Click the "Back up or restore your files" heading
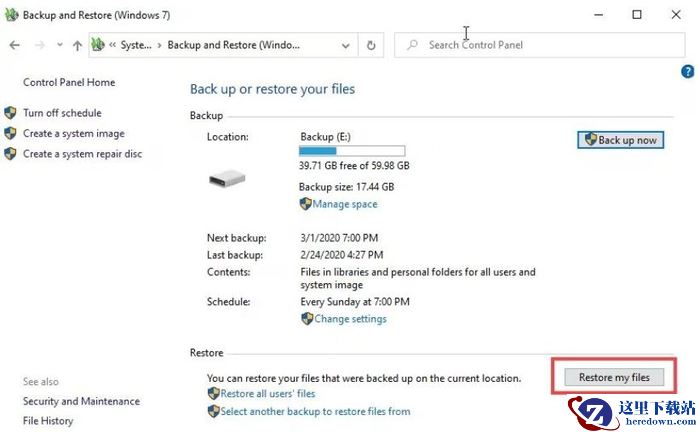This screenshot has height=432, width=700. pyautogui.click(x=272, y=89)
